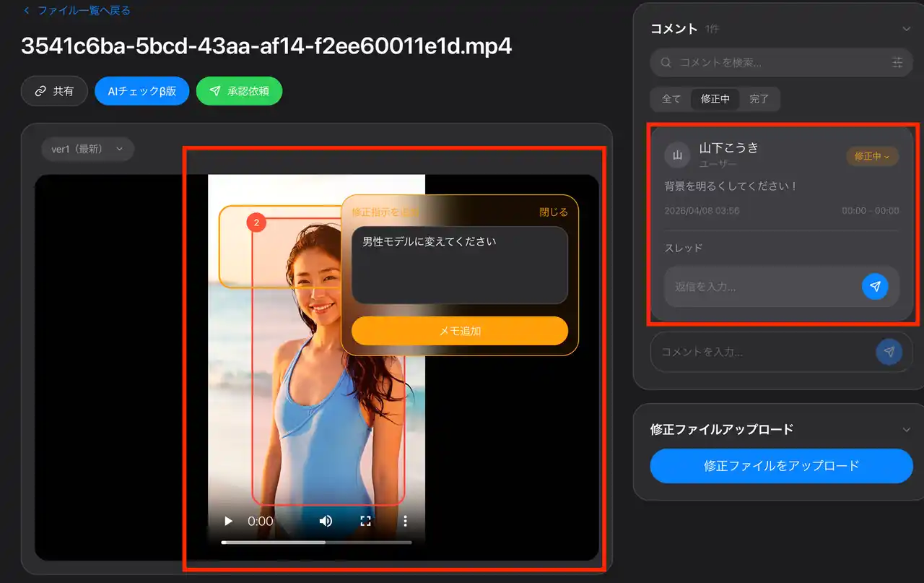Viewport: 924px width, 583px height.
Task: Open the video's three-dot options menu
Action: tap(406, 521)
